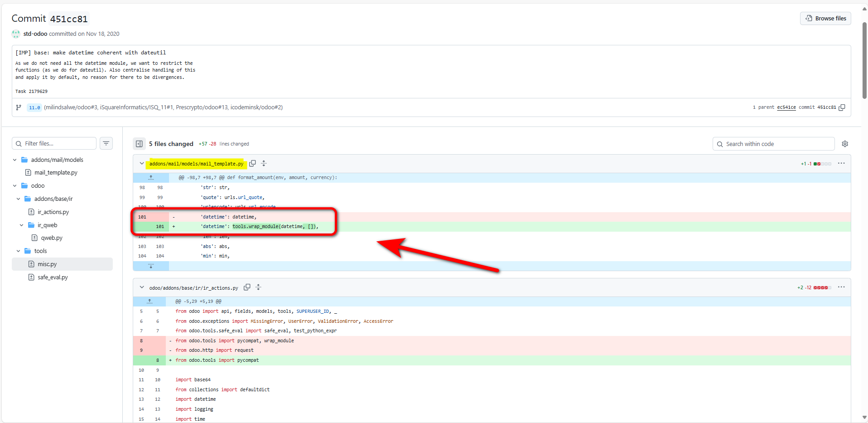The image size is (868, 423).
Task: Open parent commit ec541ce link
Action: [786, 107]
